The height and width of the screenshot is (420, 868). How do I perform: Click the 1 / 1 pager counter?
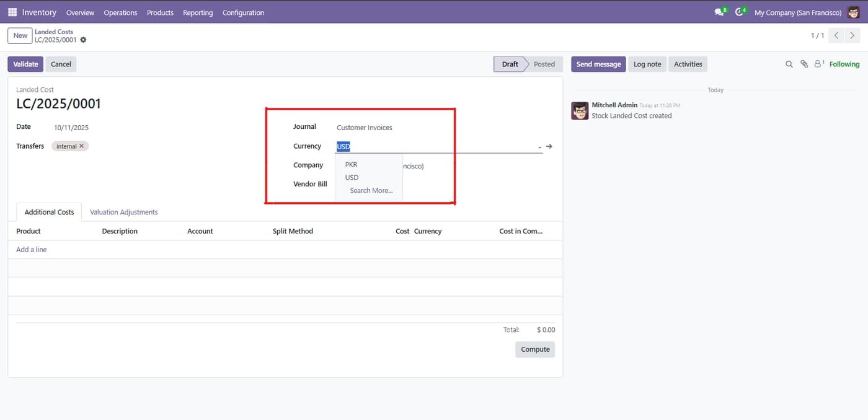pyautogui.click(x=817, y=35)
